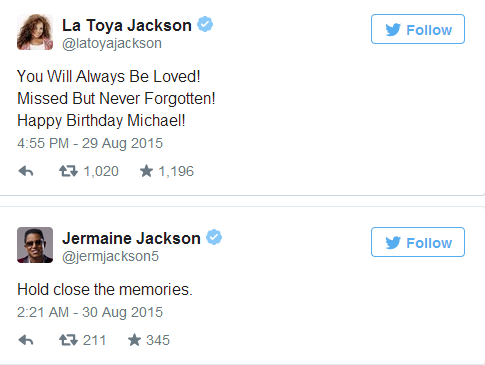
Task: Visit the @latoyajackson handle
Action: (112, 44)
